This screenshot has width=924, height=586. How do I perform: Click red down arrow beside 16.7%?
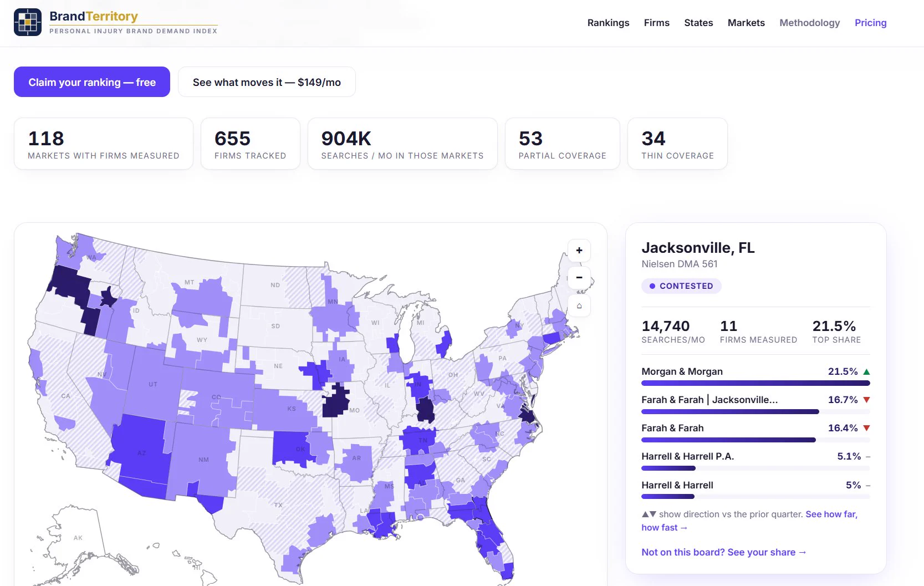pyautogui.click(x=866, y=400)
